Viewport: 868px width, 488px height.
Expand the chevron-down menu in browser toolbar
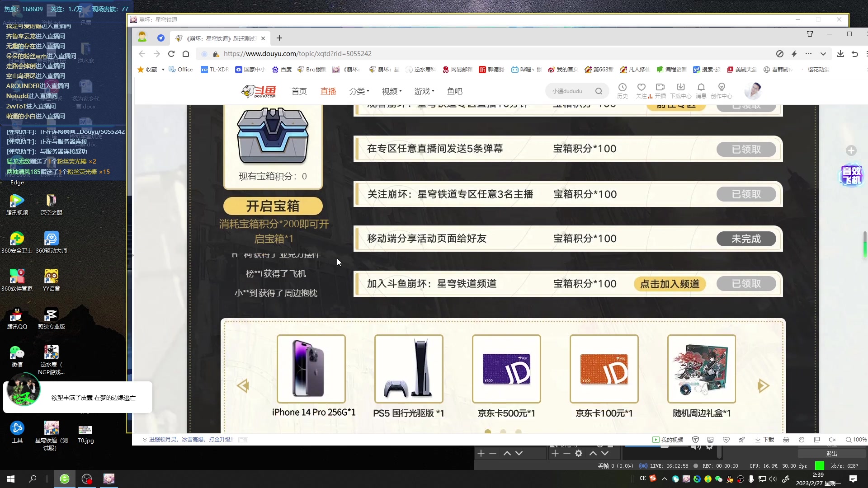(823, 54)
